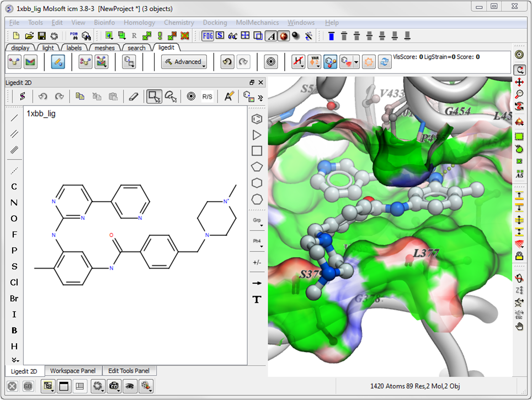Click the benzene ring template

coord(257,119)
